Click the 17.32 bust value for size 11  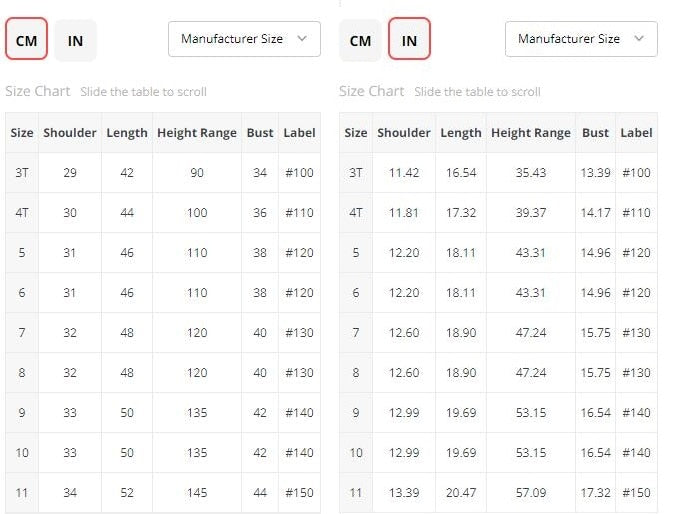tap(595, 493)
